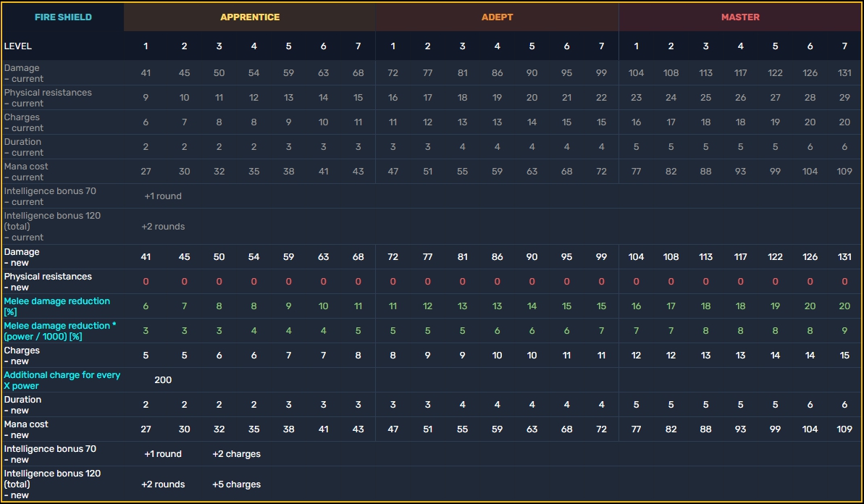
Task: Click the 'Physical resistances – current' row label
Action: pos(48,98)
